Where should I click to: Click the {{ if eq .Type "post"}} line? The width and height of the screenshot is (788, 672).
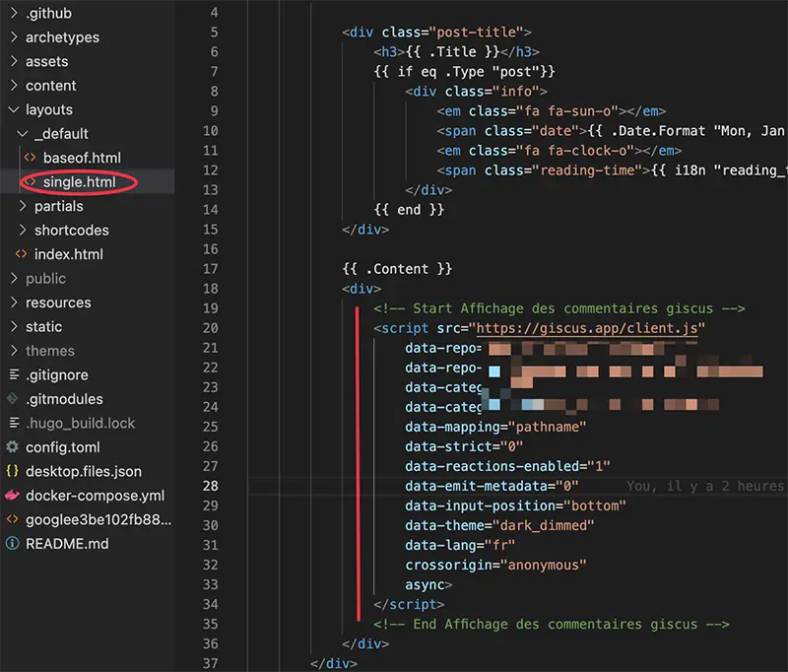tap(464, 71)
